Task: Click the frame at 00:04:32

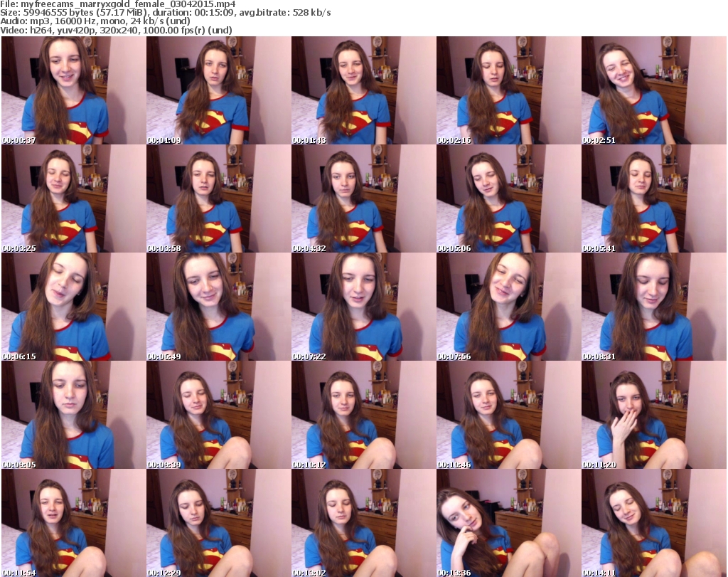Action: (x=363, y=198)
